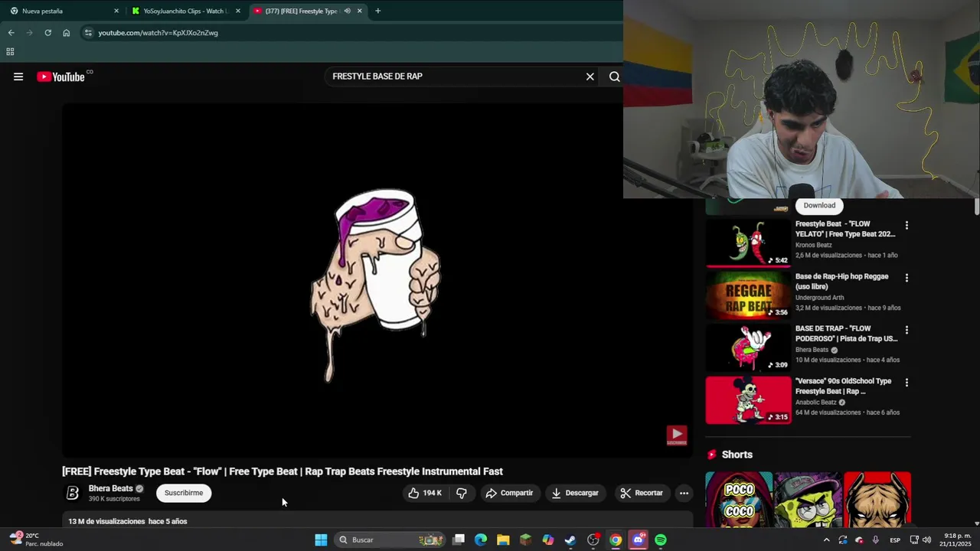
Task: Open File Explorer from taskbar
Action: coord(503,540)
